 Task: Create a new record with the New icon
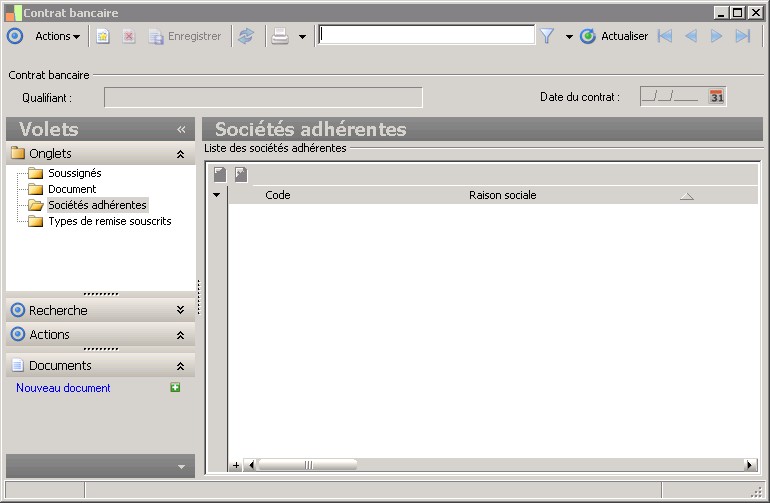(x=103, y=36)
